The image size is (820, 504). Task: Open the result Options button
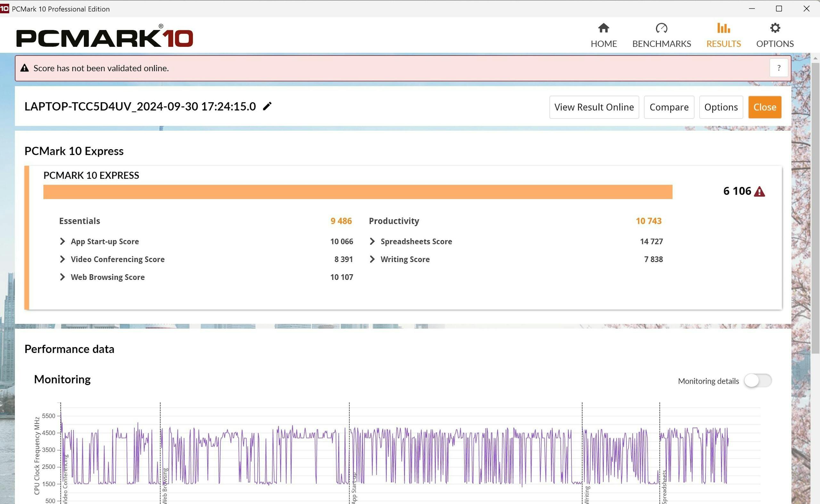[x=721, y=107]
